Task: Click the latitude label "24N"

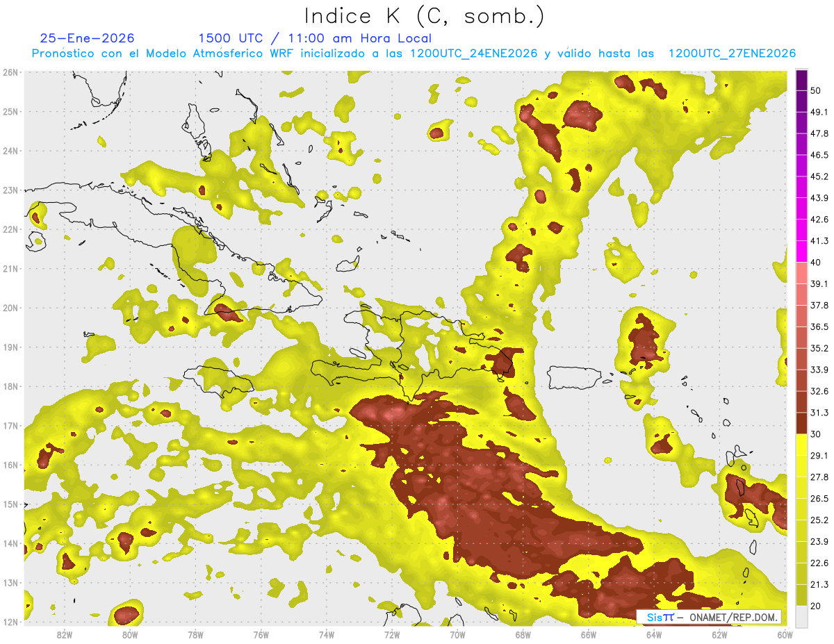Action: click(10, 151)
